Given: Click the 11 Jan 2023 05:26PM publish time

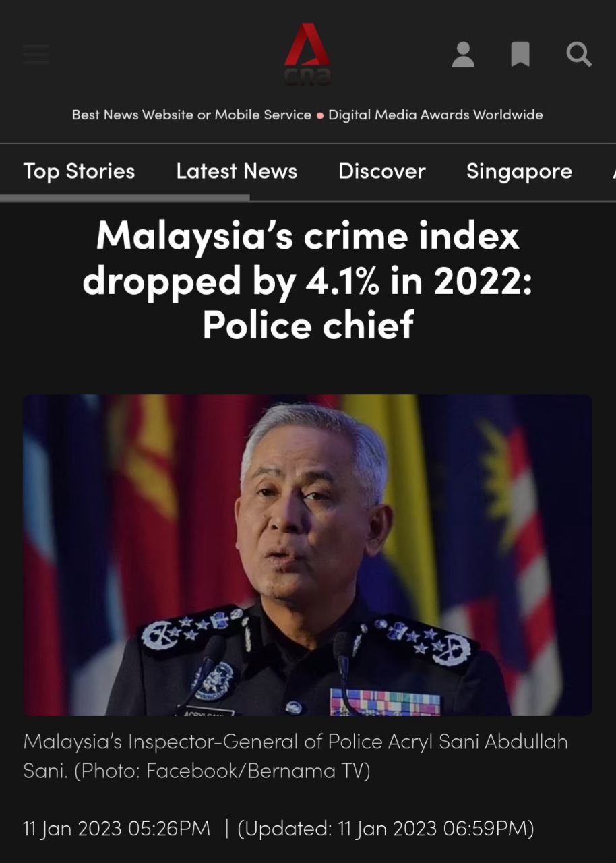Looking at the screenshot, I should click(117, 828).
